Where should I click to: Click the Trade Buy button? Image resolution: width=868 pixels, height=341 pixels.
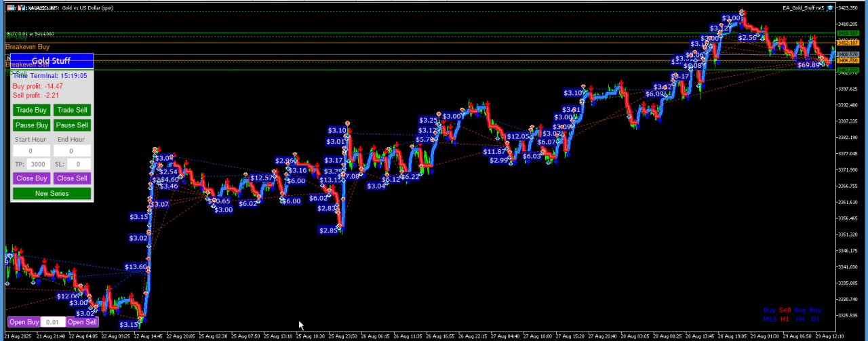pos(32,110)
